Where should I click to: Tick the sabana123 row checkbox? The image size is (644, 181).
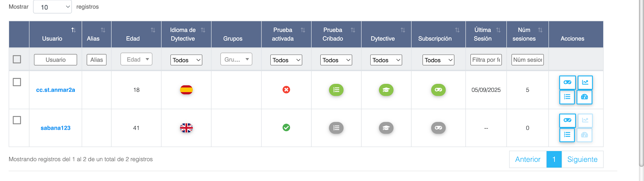point(17,120)
